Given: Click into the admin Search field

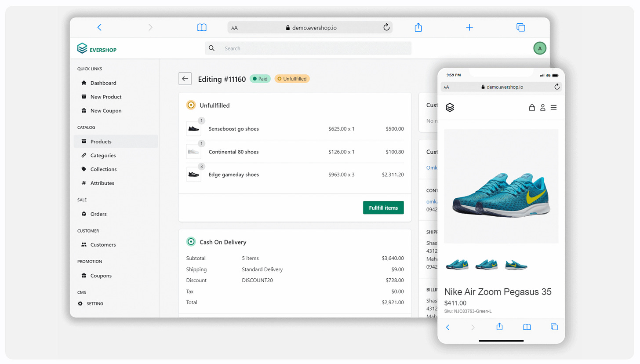Looking at the screenshot, I should point(308,48).
